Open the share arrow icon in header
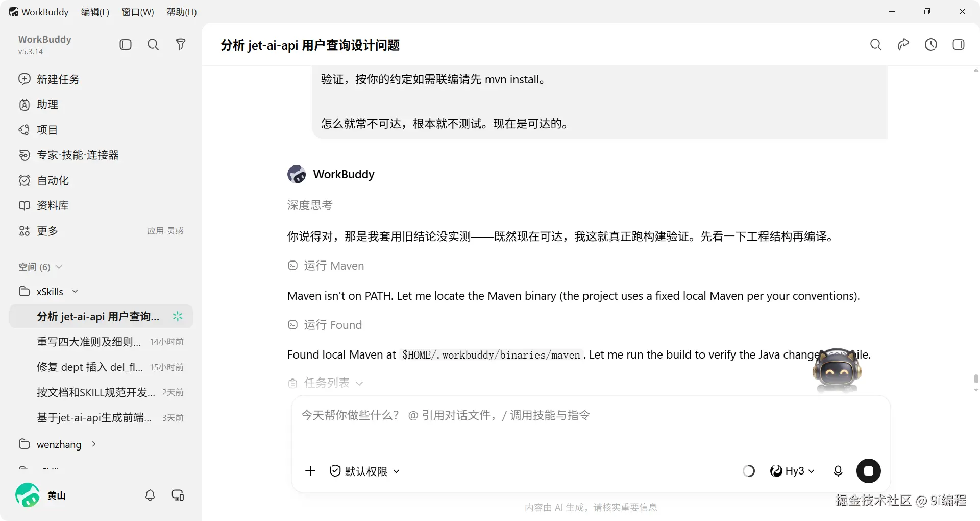Image resolution: width=980 pixels, height=521 pixels. tap(903, 44)
